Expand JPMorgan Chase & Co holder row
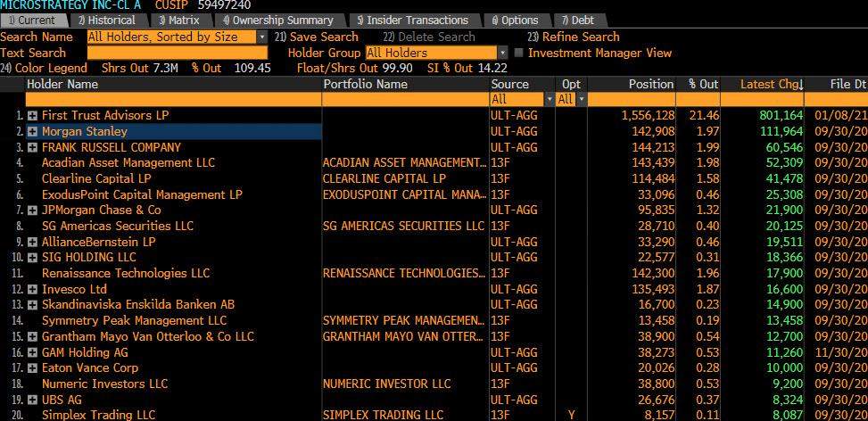Viewport: 868px width, 421px height. (32, 210)
